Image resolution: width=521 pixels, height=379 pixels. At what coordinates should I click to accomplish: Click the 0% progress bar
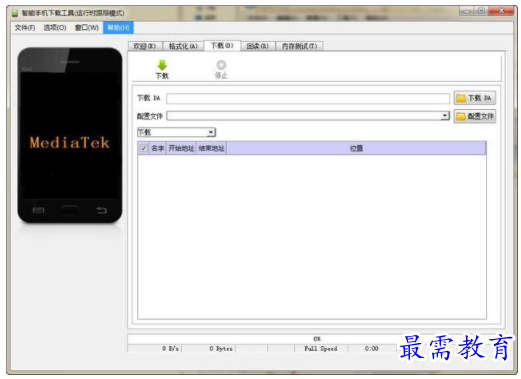point(317,339)
